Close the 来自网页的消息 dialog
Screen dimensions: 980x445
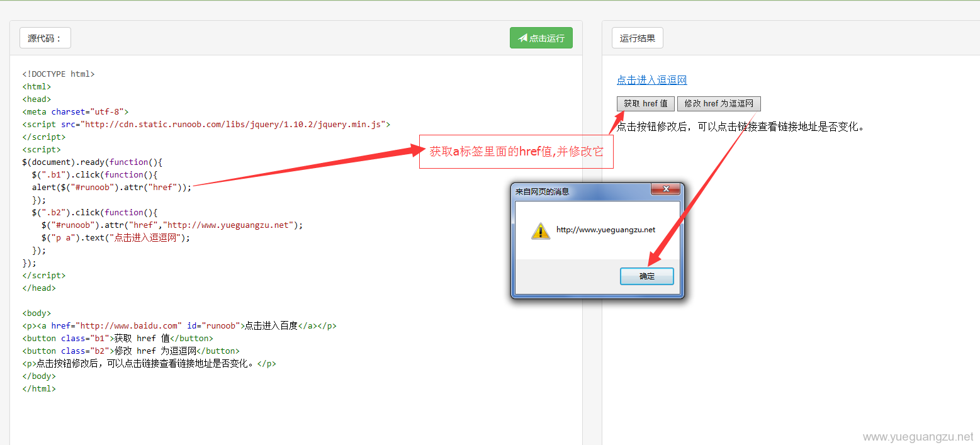pos(665,189)
